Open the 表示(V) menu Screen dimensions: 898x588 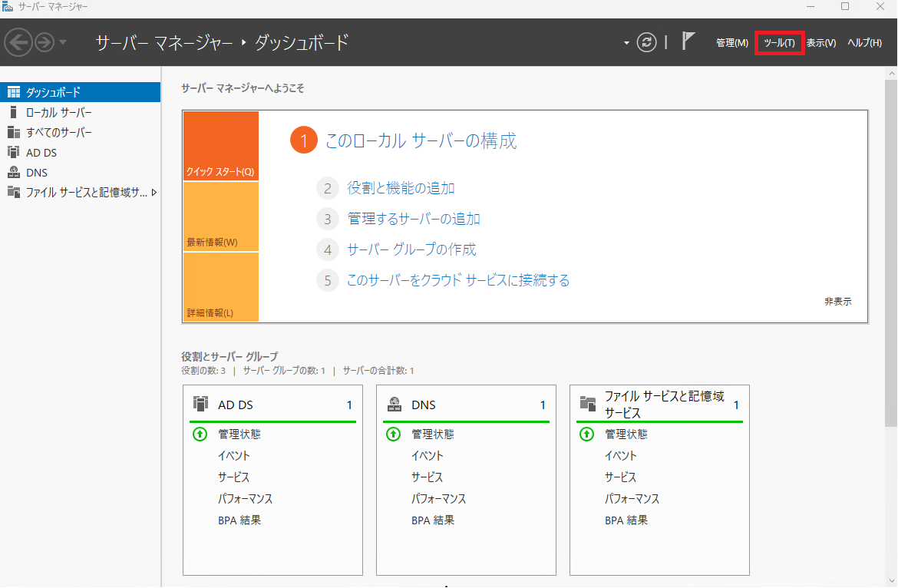pyautogui.click(x=821, y=43)
